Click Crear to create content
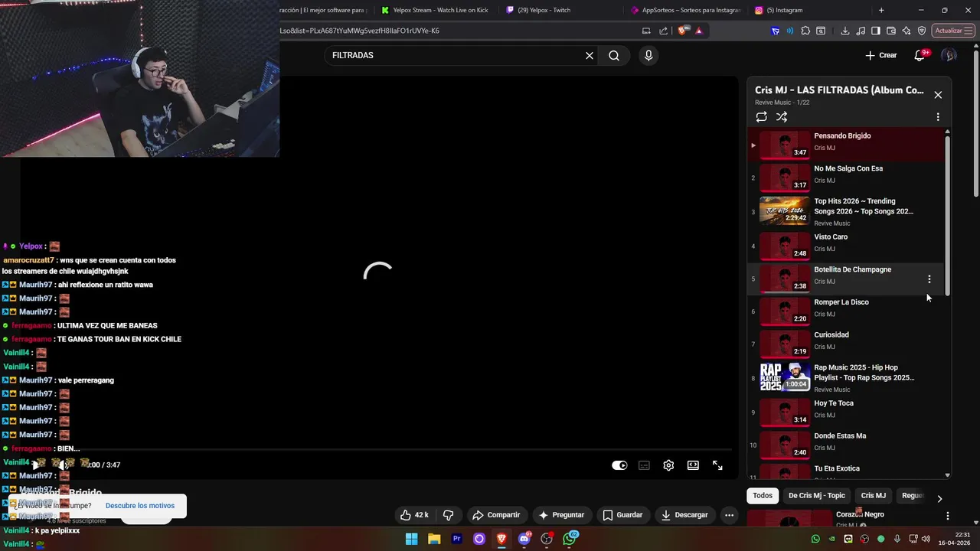 pyautogui.click(x=880, y=55)
